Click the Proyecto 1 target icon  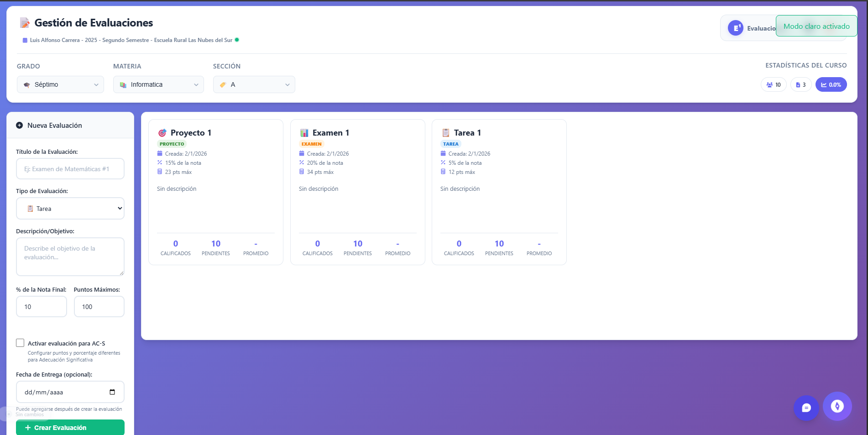162,133
